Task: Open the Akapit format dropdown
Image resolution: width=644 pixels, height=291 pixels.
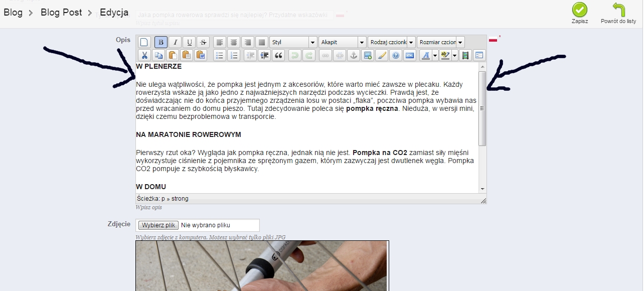Action: [343, 42]
